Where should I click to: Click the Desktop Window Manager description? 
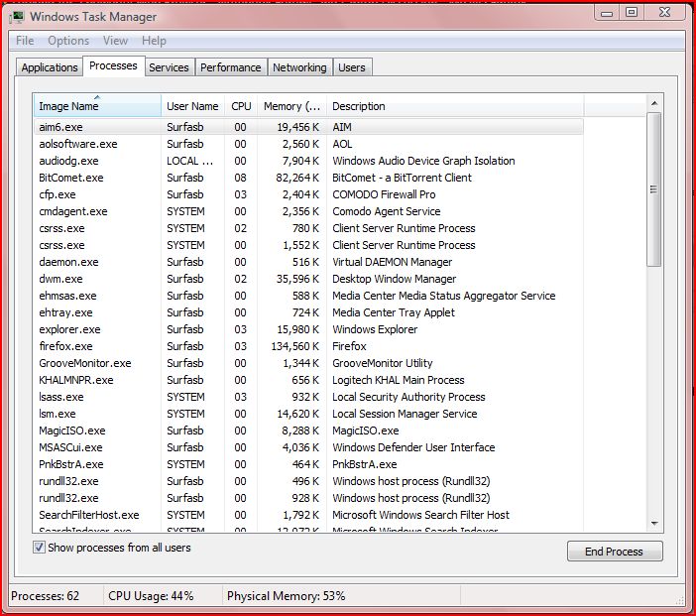click(x=395, y=279)
